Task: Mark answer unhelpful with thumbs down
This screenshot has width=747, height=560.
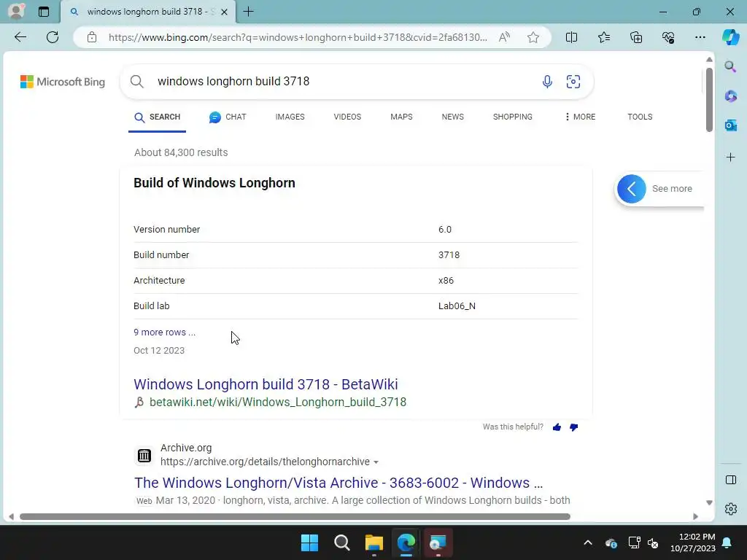Action: point(573,427)
